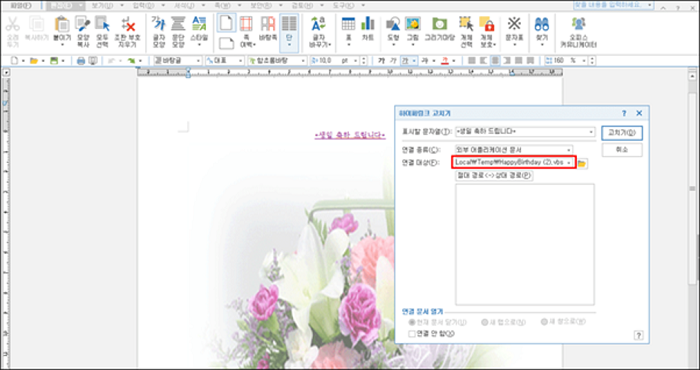Screen dimensions: 700x370
Task: Open the 파일 (File) menu
Action: [x=21, y=5]
